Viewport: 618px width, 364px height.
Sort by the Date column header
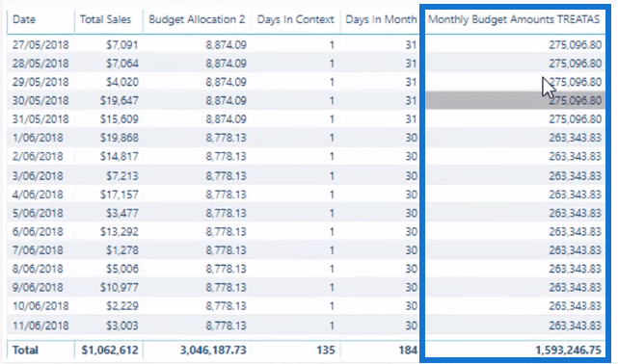(24, 19)
